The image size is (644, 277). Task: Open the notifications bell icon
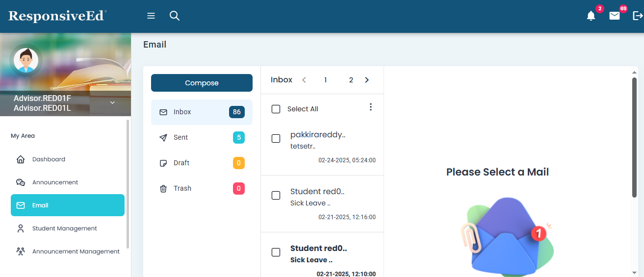(x=591, y=16)
